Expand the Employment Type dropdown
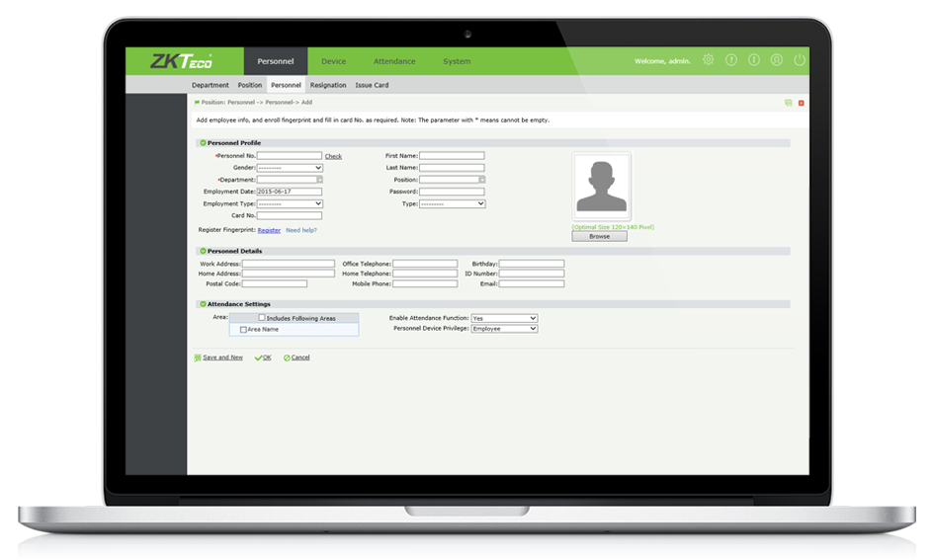 [290, 203]
